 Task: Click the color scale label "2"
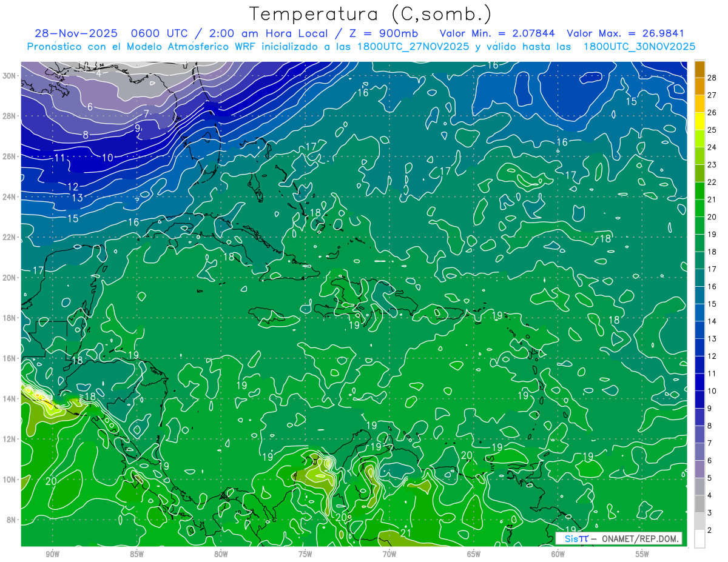click(710, 530)
